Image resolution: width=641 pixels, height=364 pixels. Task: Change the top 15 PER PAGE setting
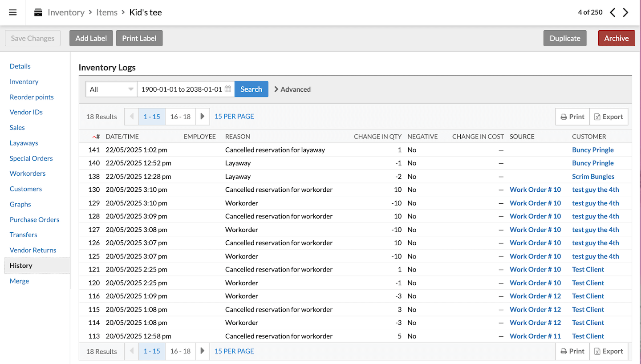point(234,116)
